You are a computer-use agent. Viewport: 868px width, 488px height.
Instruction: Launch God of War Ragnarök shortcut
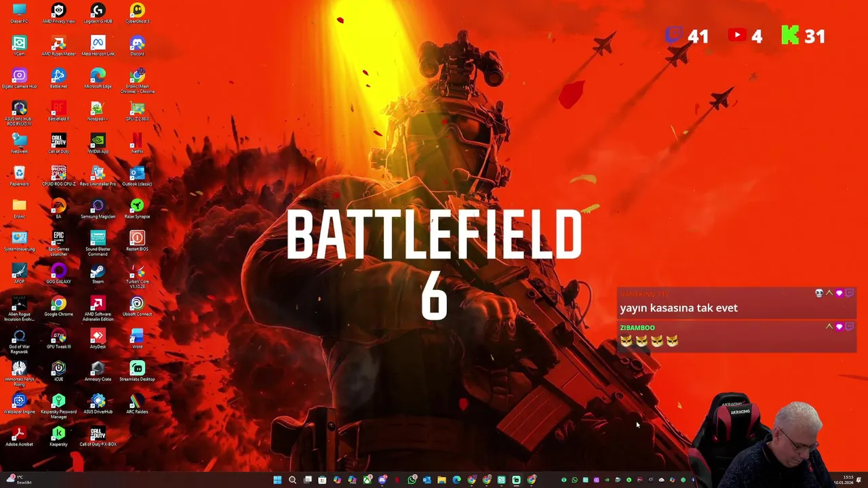click(19, 340)
